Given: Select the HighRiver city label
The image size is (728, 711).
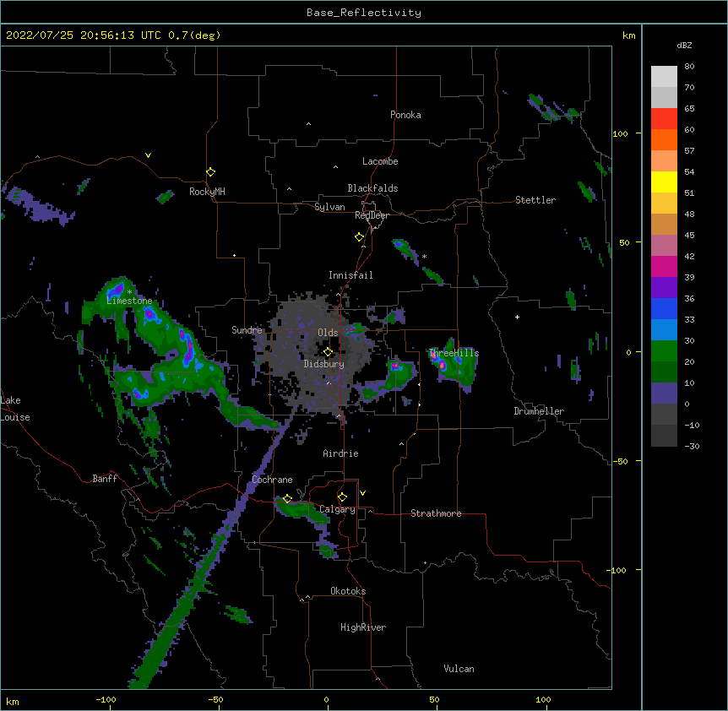Looking at the screenshot, I should click(x=363, y=627).
